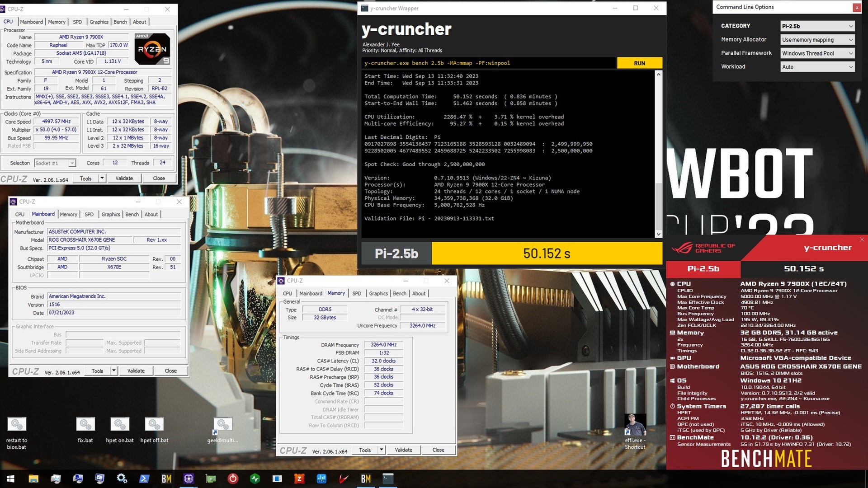Select the geek6multi desktop shortcut
The width and height of the screenshot is (868, 488).
tap(222, 430)
